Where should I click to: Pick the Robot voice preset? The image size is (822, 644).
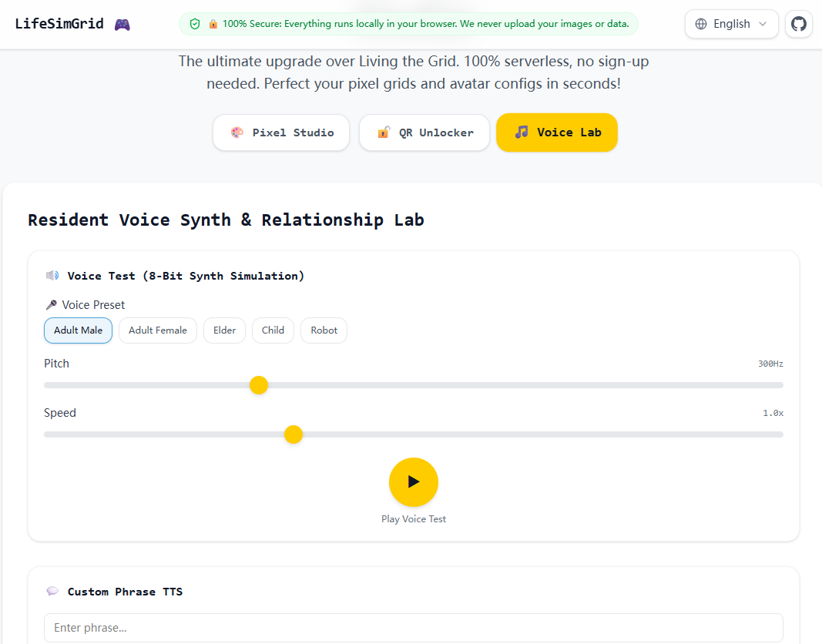[x=324, y=330]
